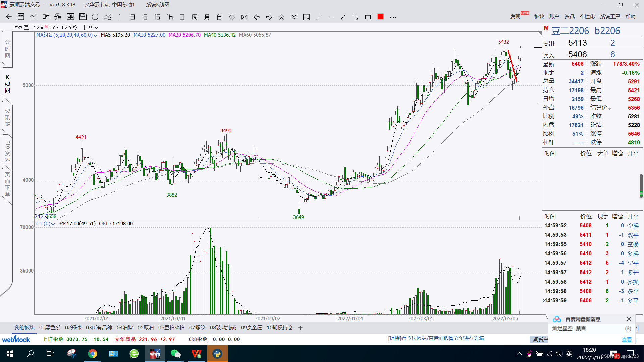The height and width of the screenshot is (362, 644).
Task: Open the red drawing color swatch
Action: click(380, 17)
